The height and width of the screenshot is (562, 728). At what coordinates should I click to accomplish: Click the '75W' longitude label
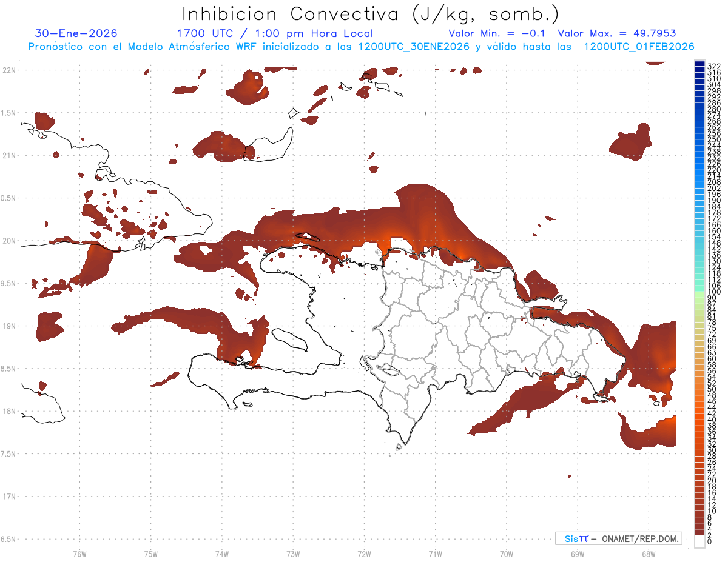150,554
